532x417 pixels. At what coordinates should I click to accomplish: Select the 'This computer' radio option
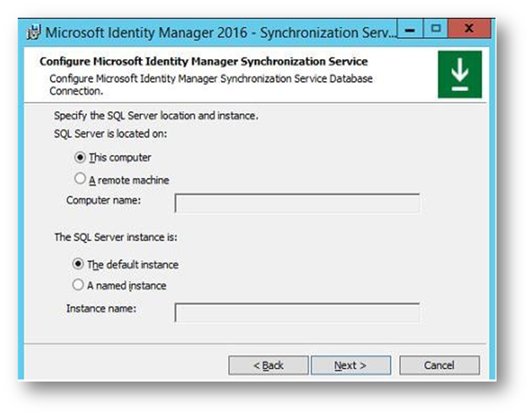coord(80,158)
